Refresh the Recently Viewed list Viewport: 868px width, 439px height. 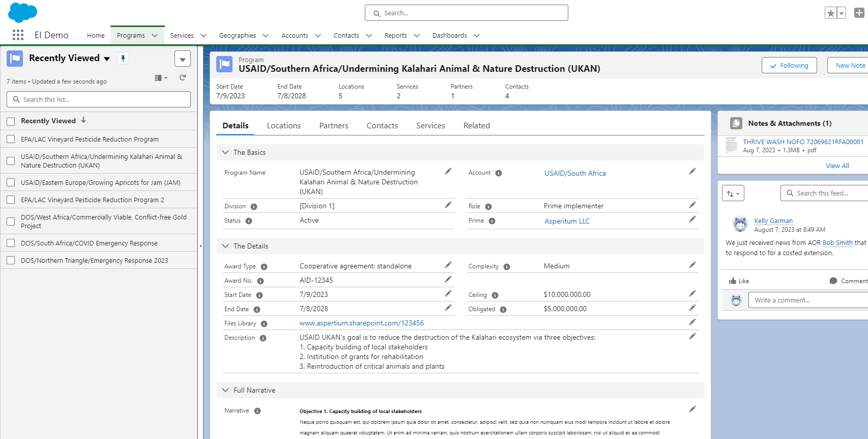[183, 78]
